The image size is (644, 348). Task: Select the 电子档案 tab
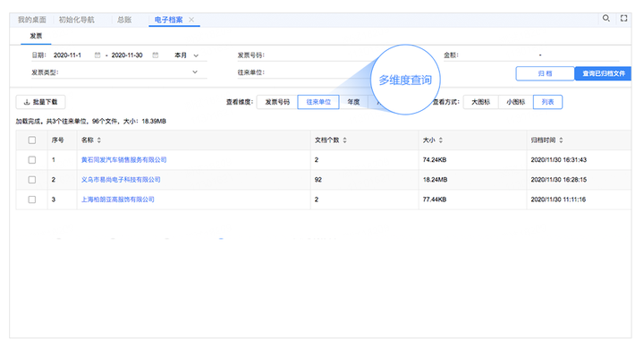tap(168, 20)
